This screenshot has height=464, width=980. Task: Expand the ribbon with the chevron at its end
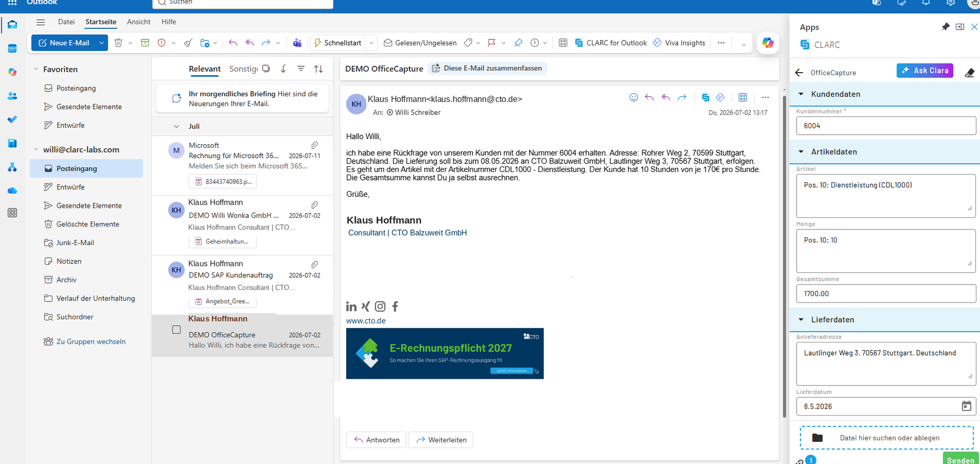point(743,44)
